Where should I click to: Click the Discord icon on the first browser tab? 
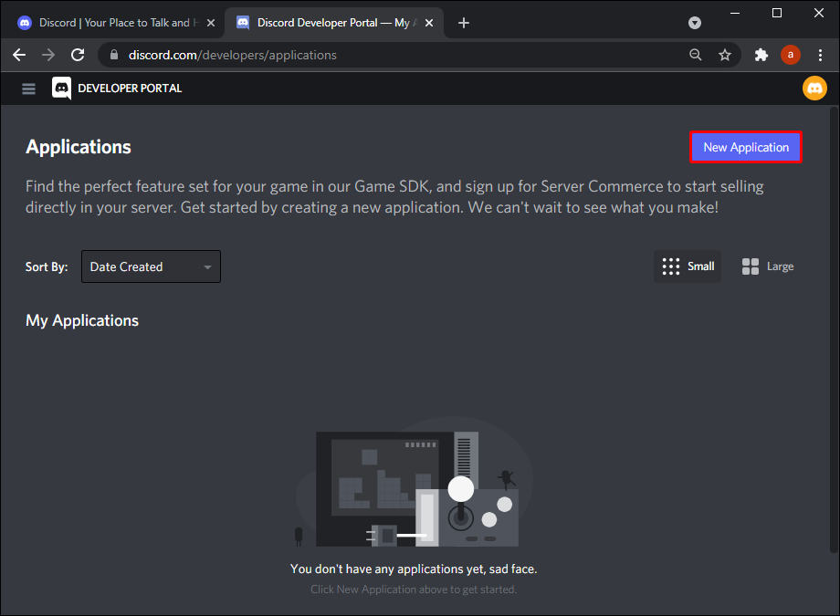(x=24, y=22)
